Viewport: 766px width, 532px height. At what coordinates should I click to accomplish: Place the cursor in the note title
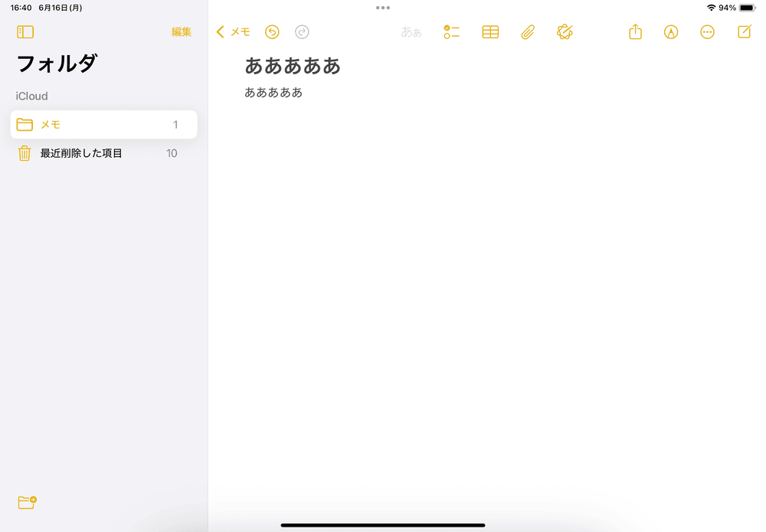tap(293, 67)
